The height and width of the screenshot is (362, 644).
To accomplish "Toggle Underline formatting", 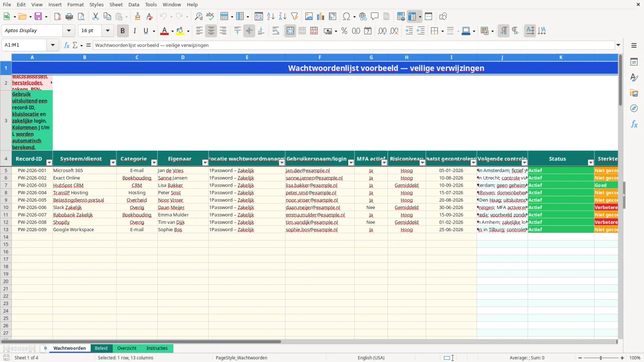I will tap(145, 31).
